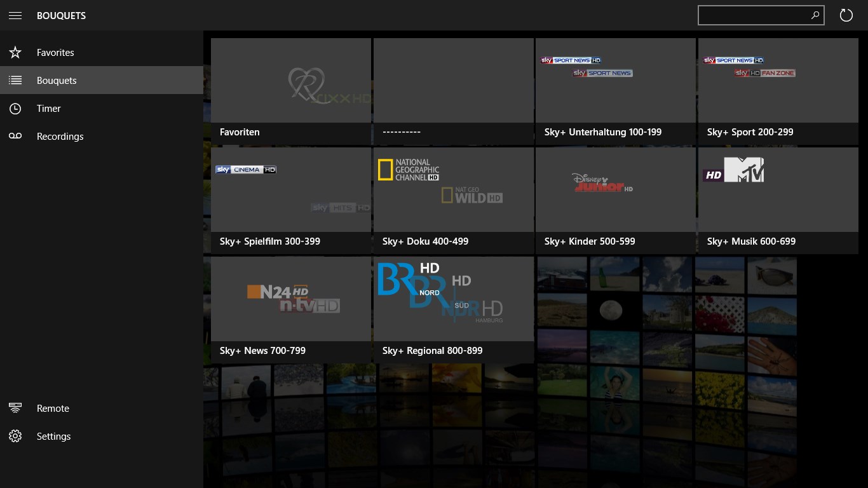Click the Sky Cinema HD logo
The height and width of the screenshot is (488, 868).
(x=246, y=170)
